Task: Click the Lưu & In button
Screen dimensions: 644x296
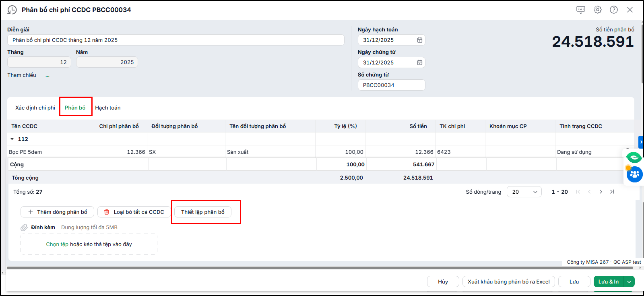Action: pyautogui.click(x=609, y=282)
